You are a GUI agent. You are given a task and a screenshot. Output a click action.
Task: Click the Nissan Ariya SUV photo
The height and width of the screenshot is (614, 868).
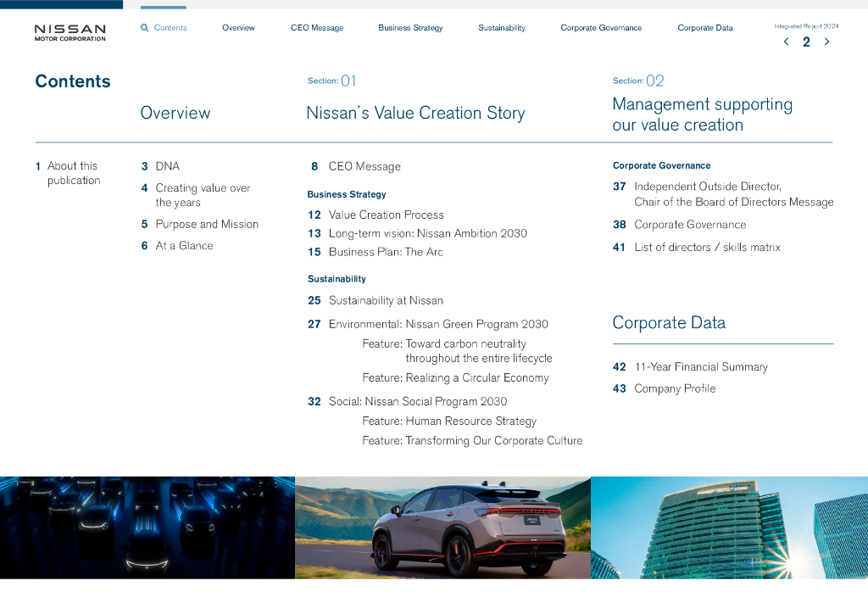[442, 527]
